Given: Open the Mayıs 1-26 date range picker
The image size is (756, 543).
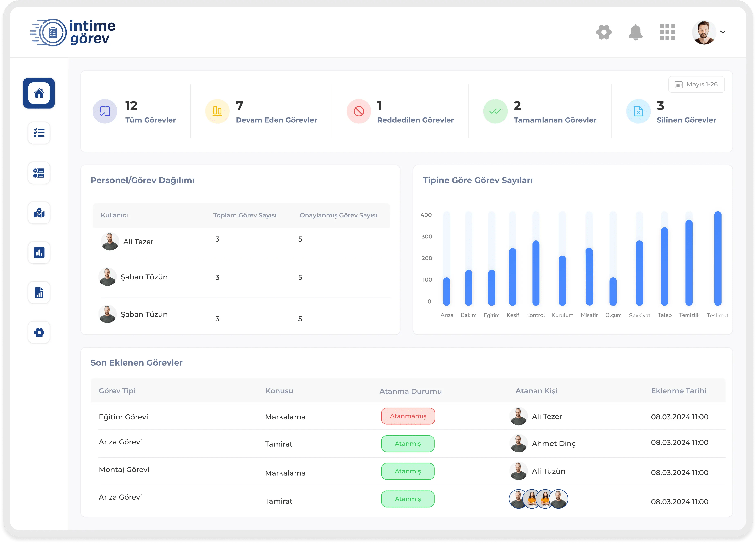Looking at the screenshot, I should pyautogui.click(x=696, y=85).
